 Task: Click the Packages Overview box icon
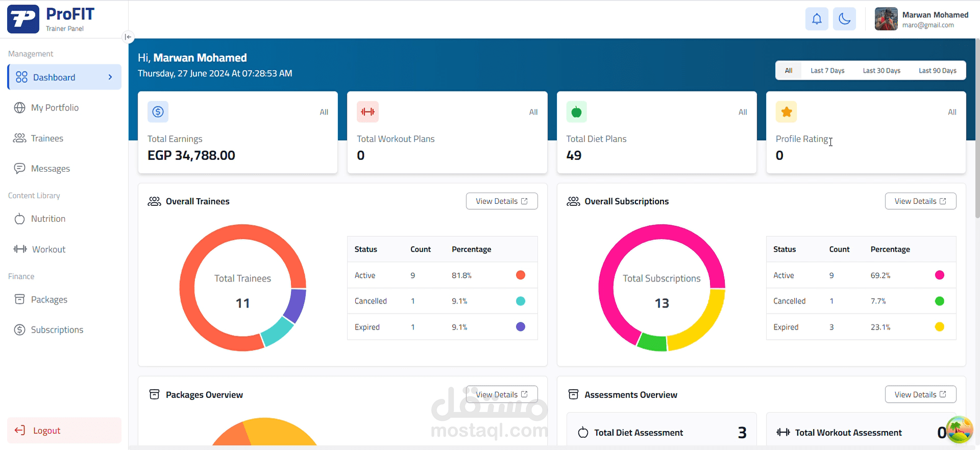coord(154,394)
